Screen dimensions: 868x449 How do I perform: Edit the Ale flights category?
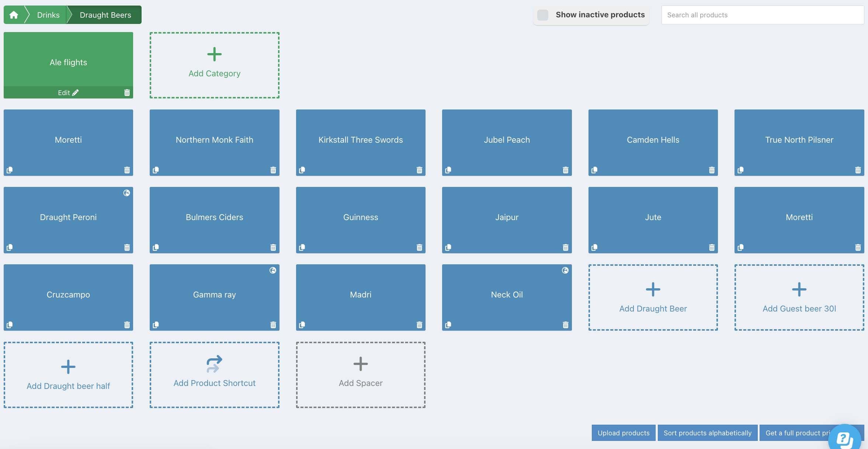pyautogui.click(x=68, y=93)
